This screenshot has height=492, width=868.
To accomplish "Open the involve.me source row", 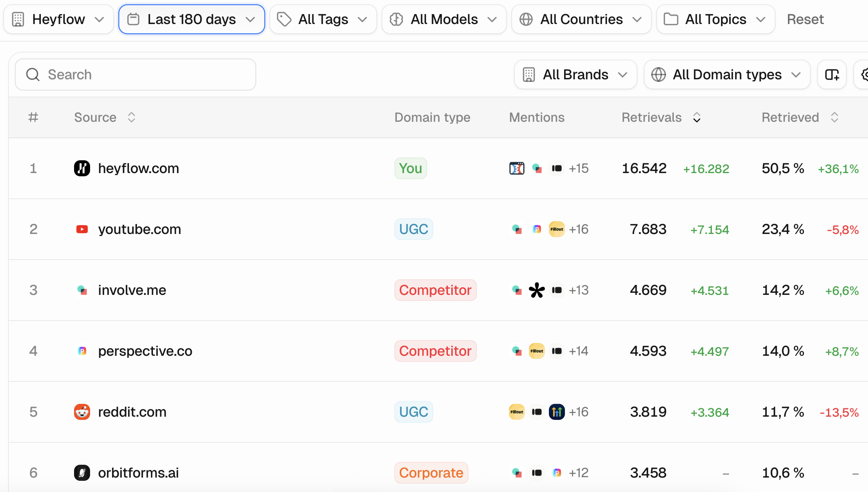I will click(x=132, y=290).
